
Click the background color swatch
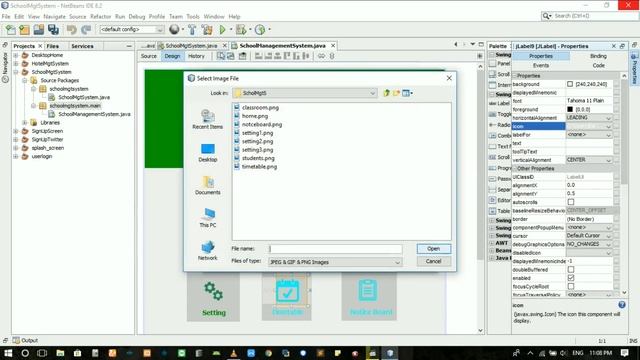tap(570, 84)
